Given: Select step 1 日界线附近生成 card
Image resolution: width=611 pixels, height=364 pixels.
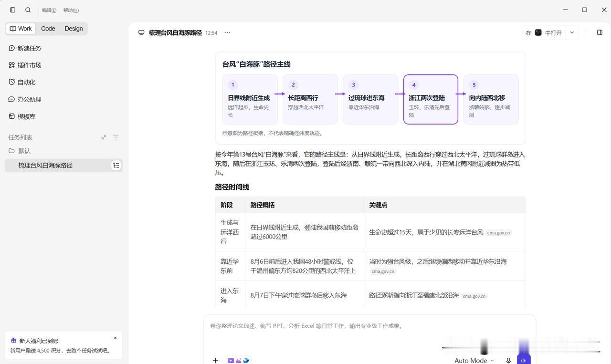Looking at the screenshot, I should (x=250, y=99).
